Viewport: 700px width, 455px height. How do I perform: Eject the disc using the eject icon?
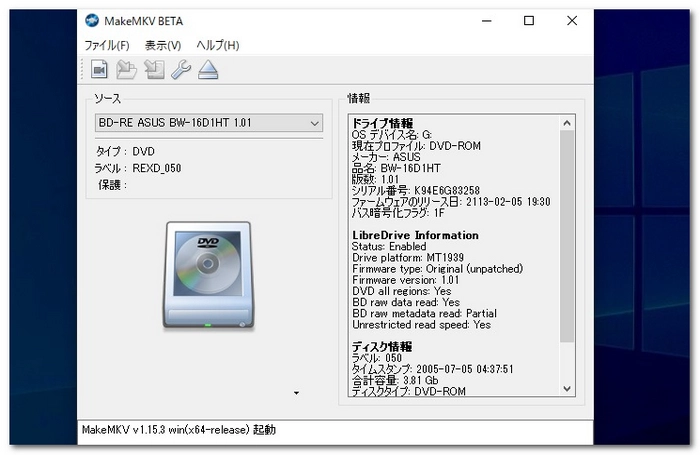pos(207,69)
